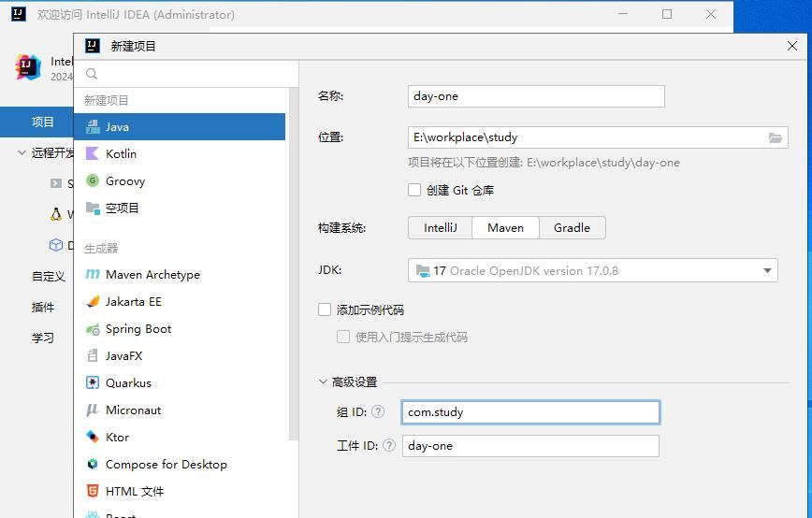812x518 pixels.
Task: Click help icon next to 组 ID
Action: point(378,411)
